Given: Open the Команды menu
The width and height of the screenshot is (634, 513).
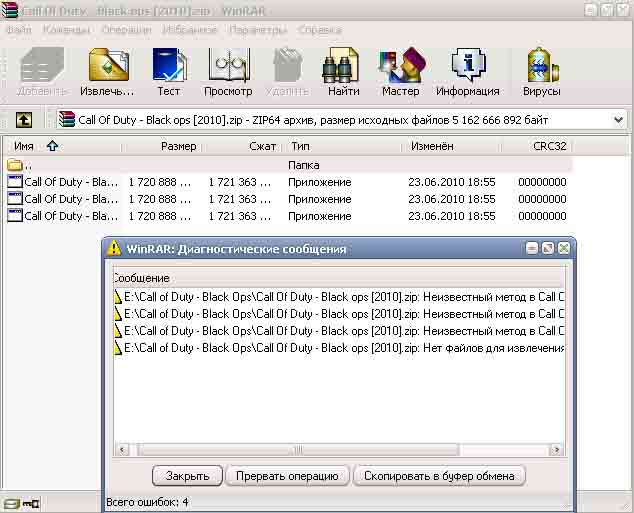Looking at the screenshot, I should (x=67, y=30).
